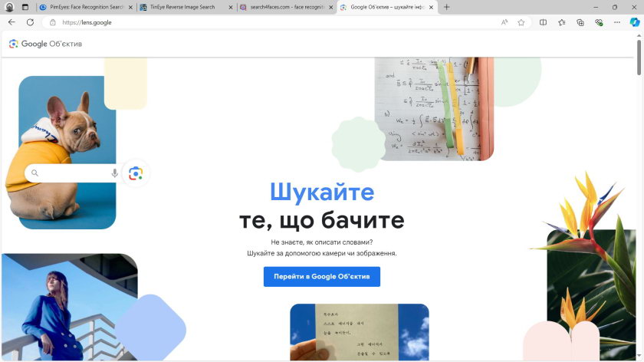The height and width of the screenshot is (362, 644).
Task: Open split screen view icon
Action: click(x=543, y=22)
